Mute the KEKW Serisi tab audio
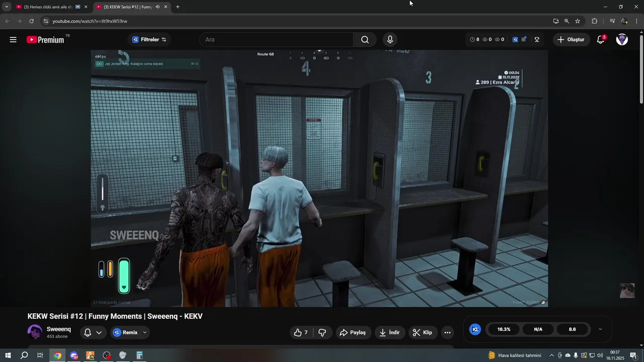 click(x=157, y=7)
